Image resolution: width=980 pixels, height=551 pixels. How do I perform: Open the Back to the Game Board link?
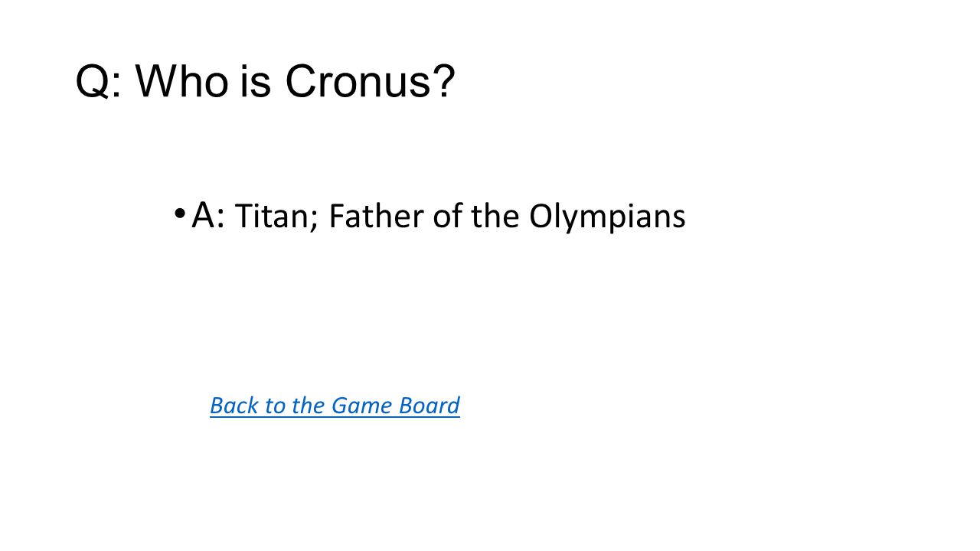[335, 406]
